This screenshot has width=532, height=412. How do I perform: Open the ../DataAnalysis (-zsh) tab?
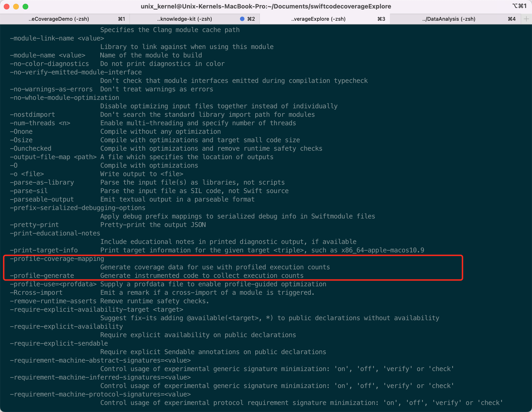(x=455, y=19)
